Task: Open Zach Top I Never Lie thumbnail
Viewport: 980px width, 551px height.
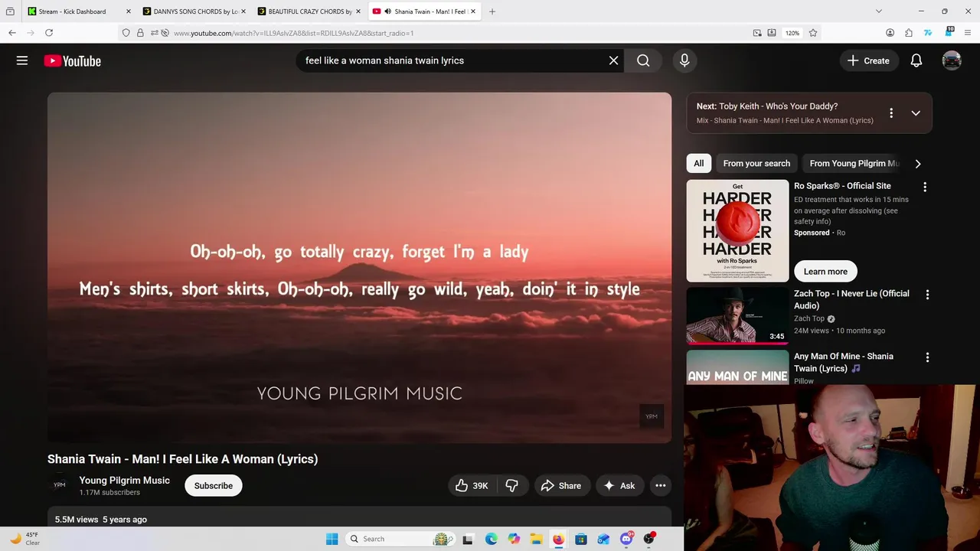Action: coord(737,315)
